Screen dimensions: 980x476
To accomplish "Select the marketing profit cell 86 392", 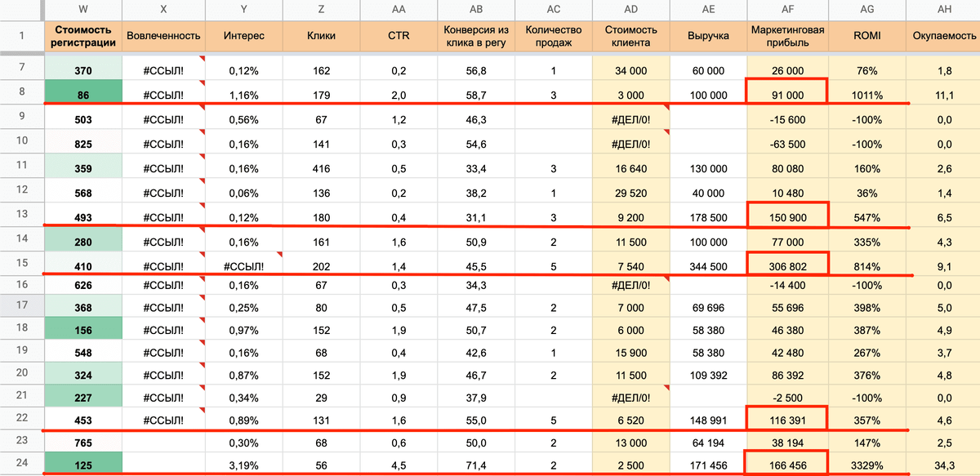I will pyautogui.click(x=787, y=372).
